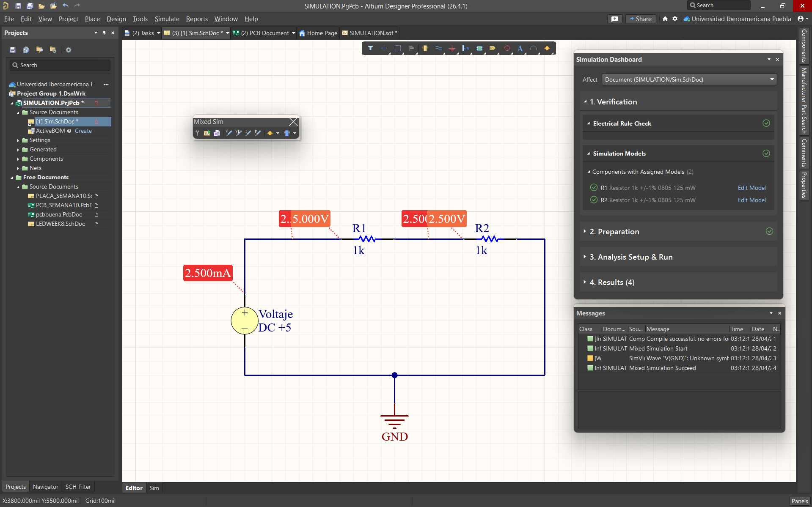Open the Navigator panel tab
This screenshot has width=812, height=507.
[45, 487]
